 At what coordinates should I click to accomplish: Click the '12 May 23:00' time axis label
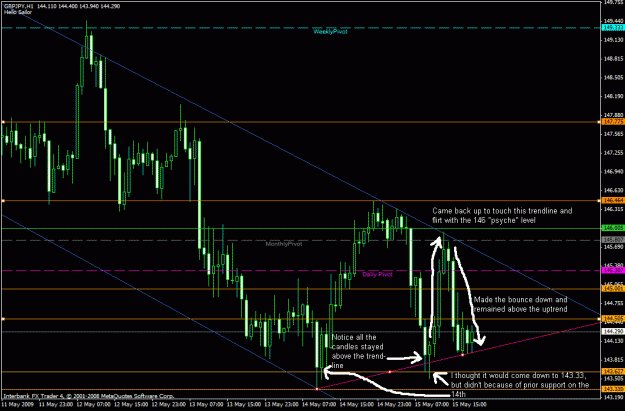(x=167, y=404)
